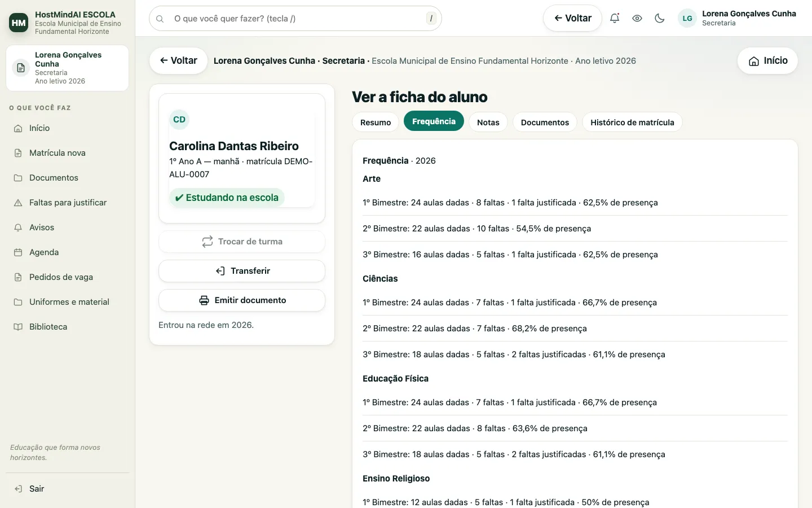This screenshot has height=508, width=812.
Task: Open Pedidos de vaga
Action: [x=68, y=277]
